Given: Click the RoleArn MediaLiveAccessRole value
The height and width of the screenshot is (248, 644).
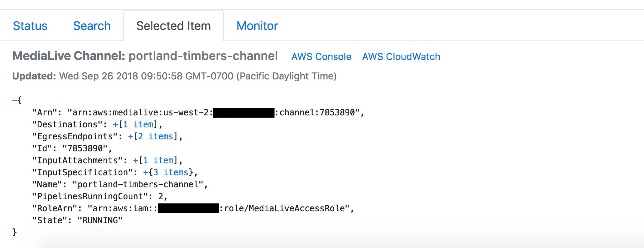Looking at the screenshot, I should pos(218,208).
